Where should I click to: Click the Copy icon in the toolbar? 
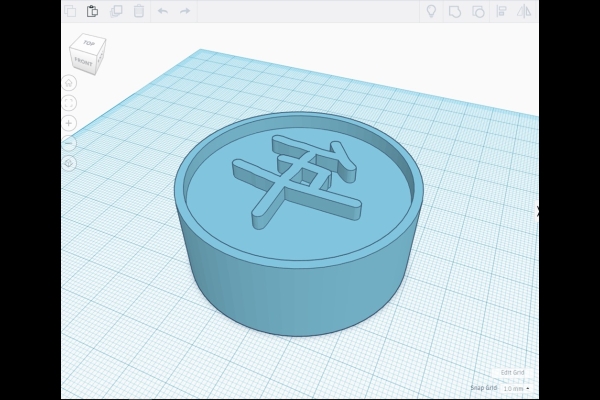click(x=70, y=11)
